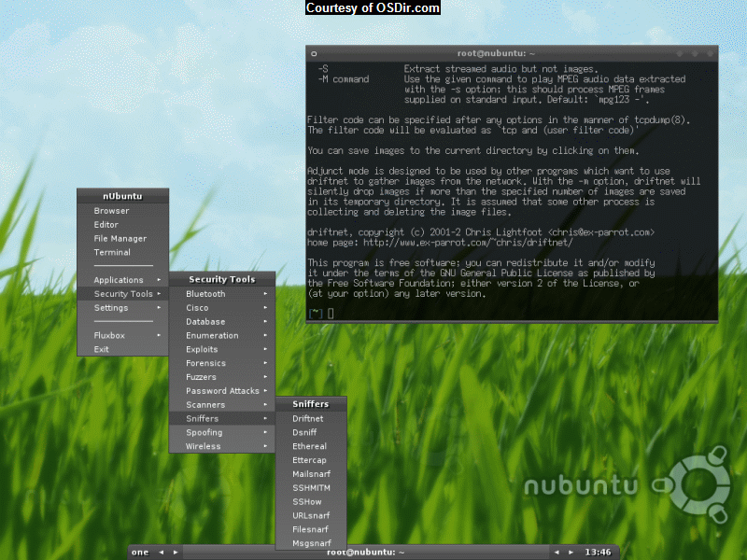The height and width of the screenshot is (560, 747).
Task: Launch URLsnarf tool
Action: 311,515
